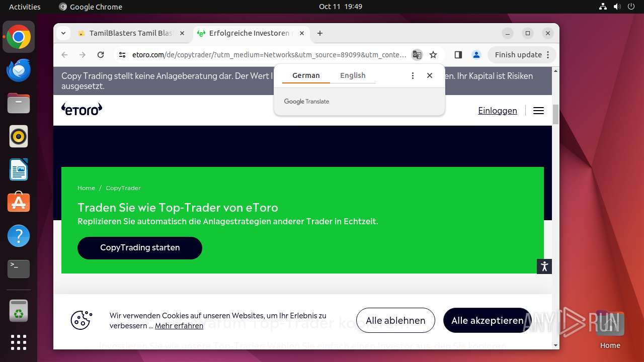Open the Chrome profile avatar
This screenshot has width=644, height=362.
[476, 55]
